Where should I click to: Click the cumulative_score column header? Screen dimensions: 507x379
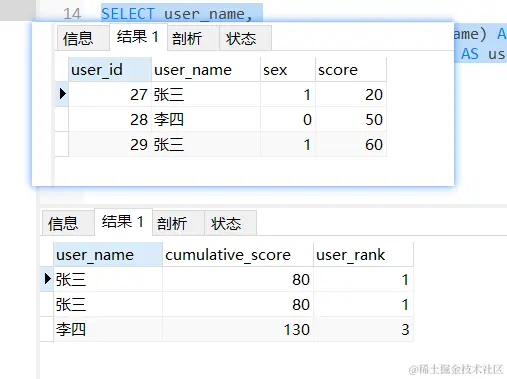pyautogui.click(x=238, y=255)
